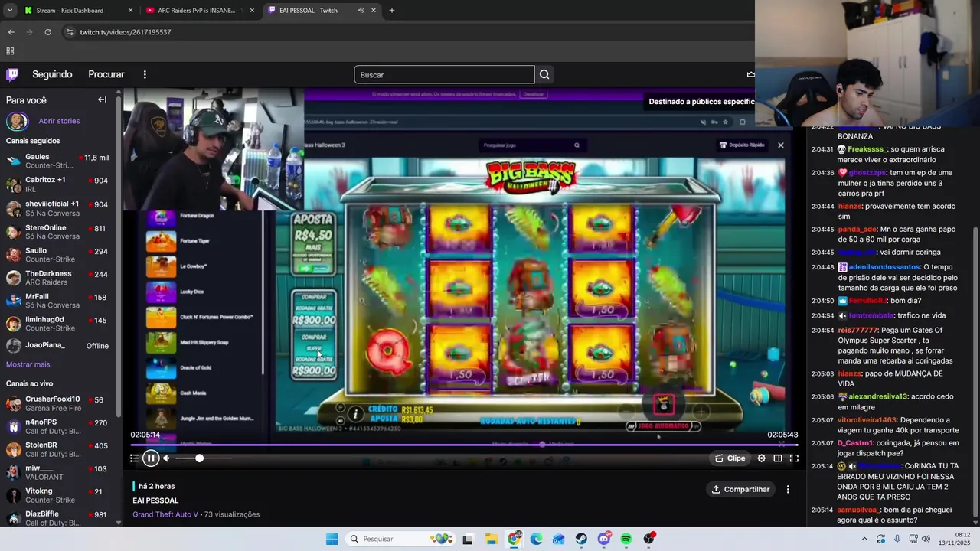Click the taskbar Pesquisar search box
Screen dimensions: 980x551
click(x=399, y=539)
